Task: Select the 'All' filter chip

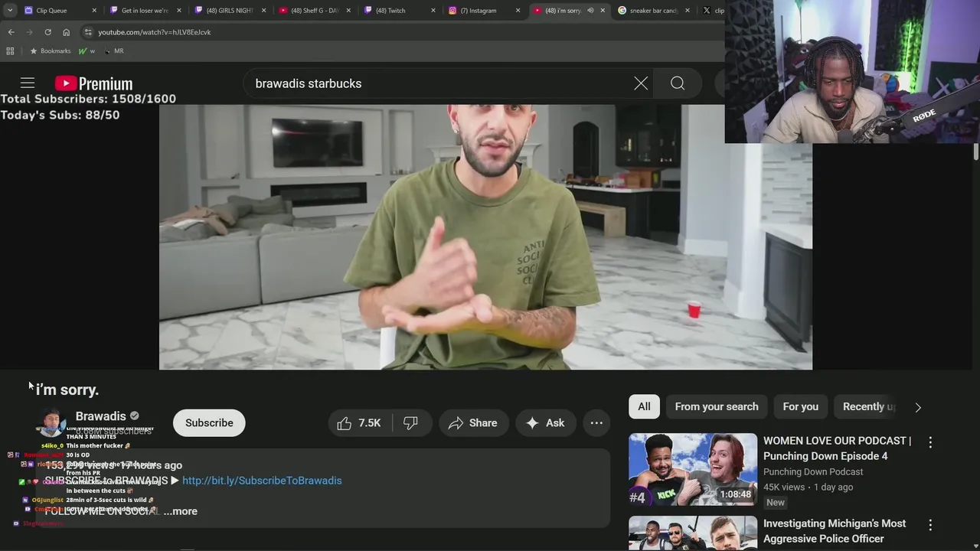Action: [x=644, y=407]
